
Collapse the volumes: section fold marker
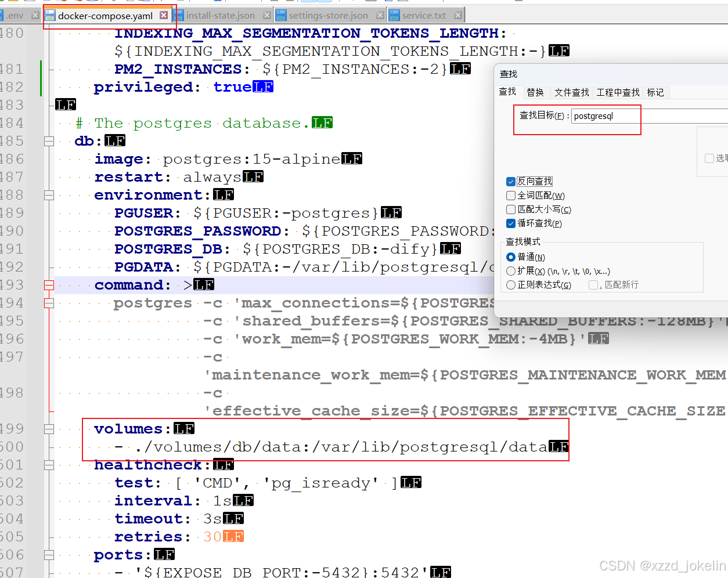point(49,429)
